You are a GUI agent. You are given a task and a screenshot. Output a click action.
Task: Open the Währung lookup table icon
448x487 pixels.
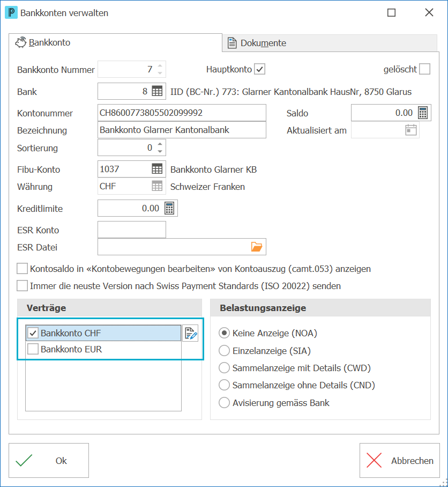(x=157, y=186)
